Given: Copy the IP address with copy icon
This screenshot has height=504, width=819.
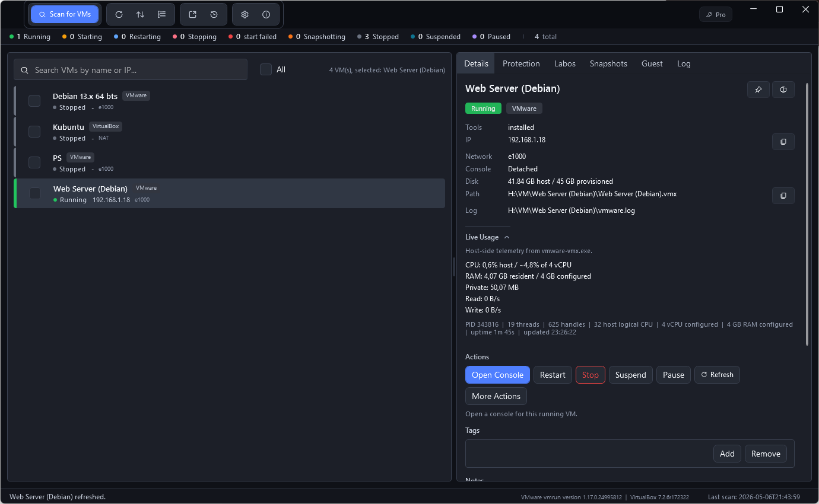Looking at the screenshot, I should pyautogui.click(x=783, y=142).
